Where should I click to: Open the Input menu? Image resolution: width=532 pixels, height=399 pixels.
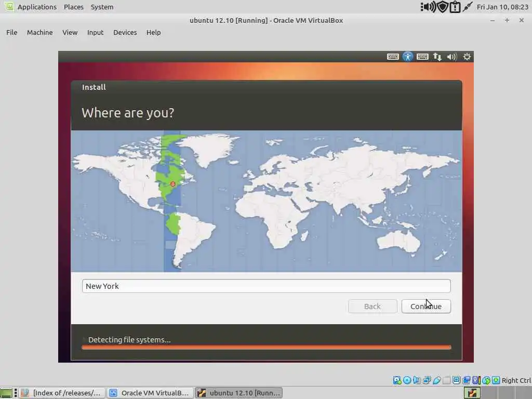(96, 33)
